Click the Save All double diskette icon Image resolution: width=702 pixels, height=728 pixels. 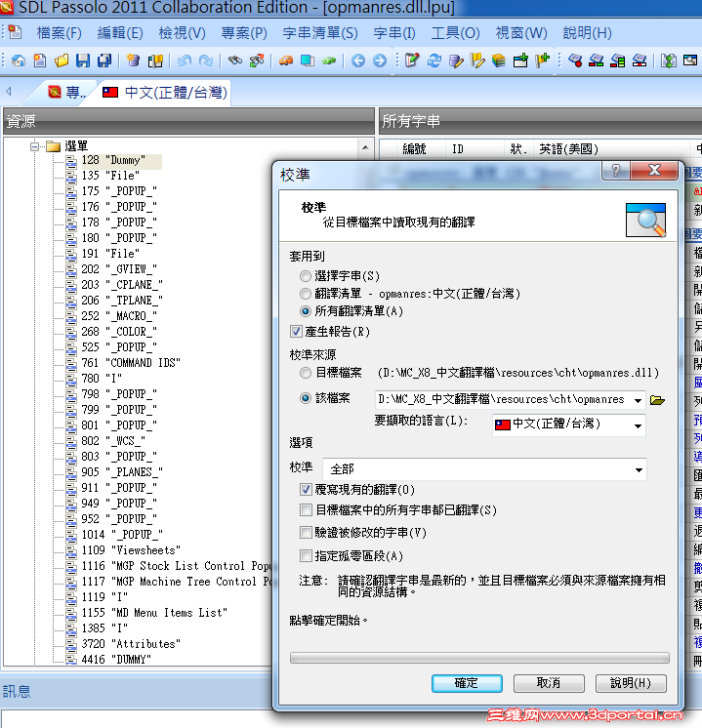point(104,61)
